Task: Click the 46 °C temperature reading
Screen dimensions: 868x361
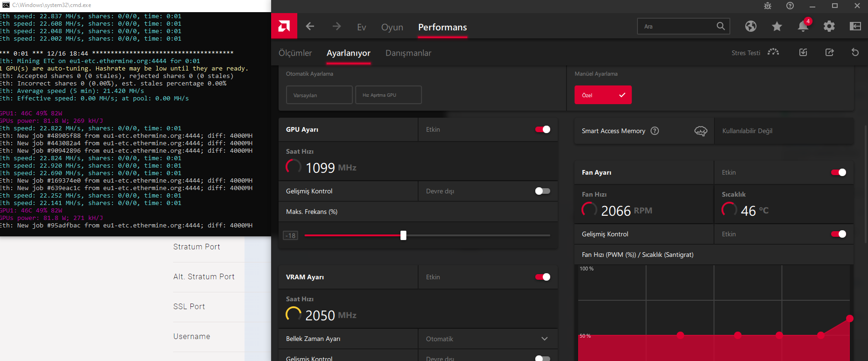Action: pos(755,211)
